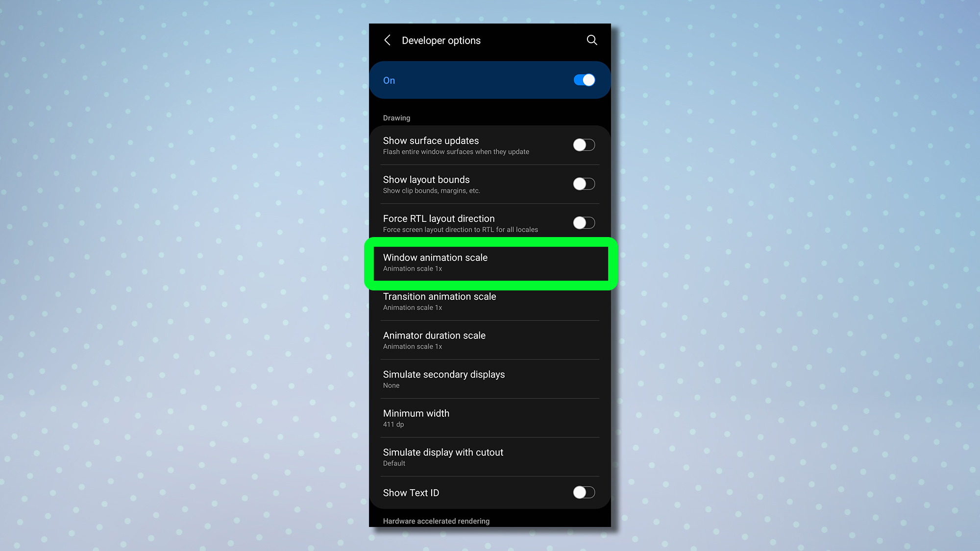The width and height of the screenshot is (980, 551).
Task: Expand Transition animation scale dropdown
Action: 490,301
